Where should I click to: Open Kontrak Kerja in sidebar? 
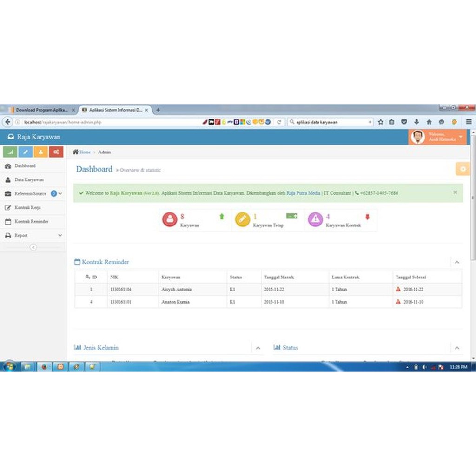[x=27, y=207]
